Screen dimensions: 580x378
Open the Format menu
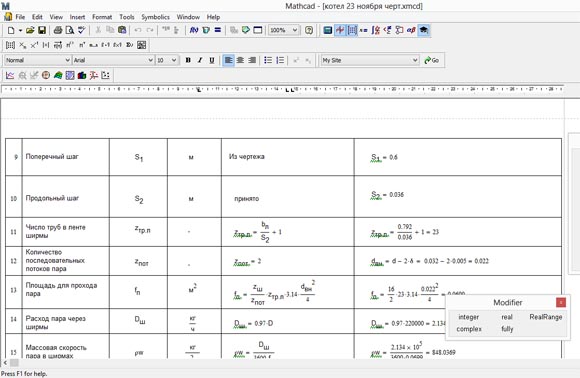pyautogui.click(x=102, y=17)
